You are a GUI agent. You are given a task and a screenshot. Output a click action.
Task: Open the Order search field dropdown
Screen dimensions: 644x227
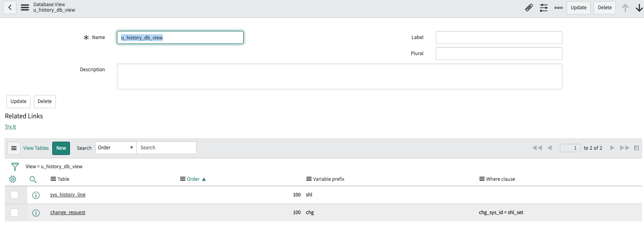[116, 148]
